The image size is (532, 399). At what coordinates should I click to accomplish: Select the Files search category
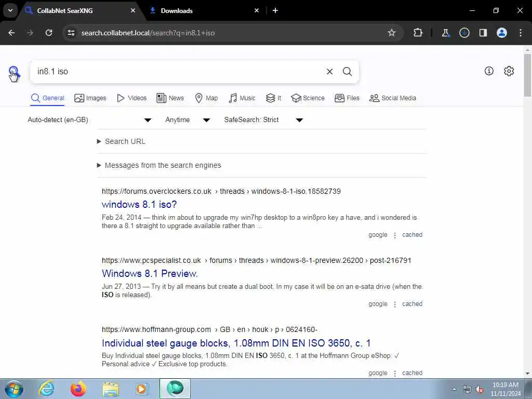click(x=347, y=98)
